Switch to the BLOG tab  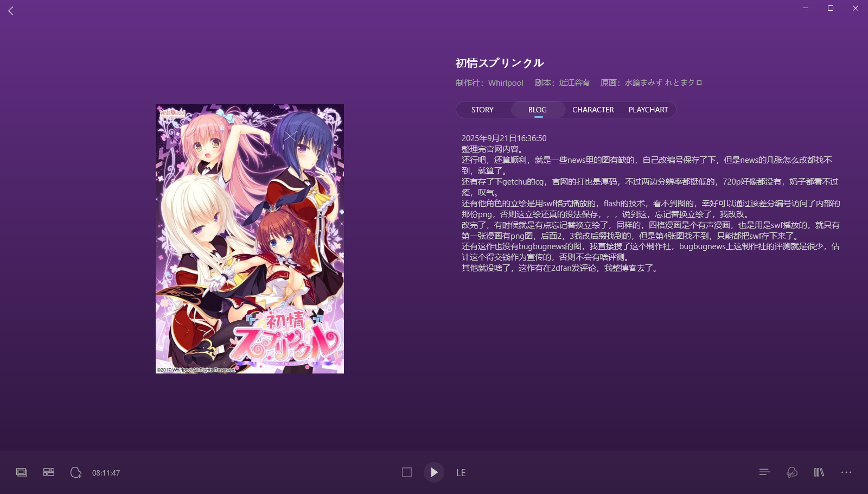click(538, 110)
